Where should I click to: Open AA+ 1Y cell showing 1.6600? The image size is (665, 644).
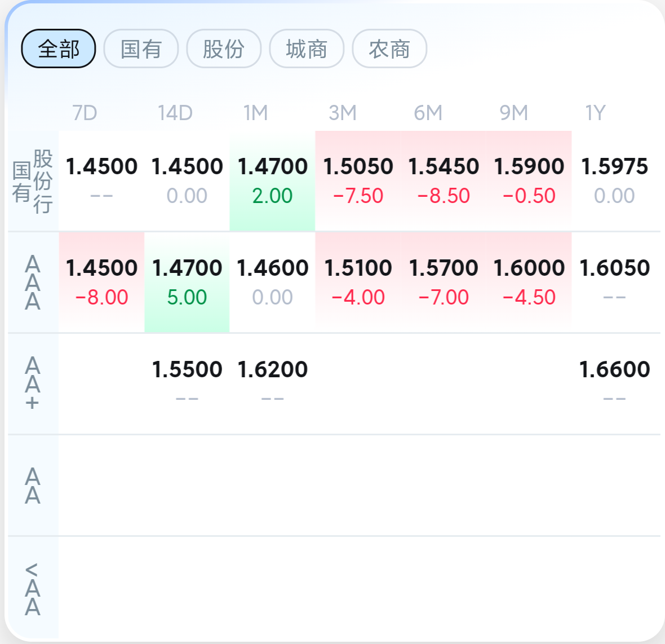point(614,384)
